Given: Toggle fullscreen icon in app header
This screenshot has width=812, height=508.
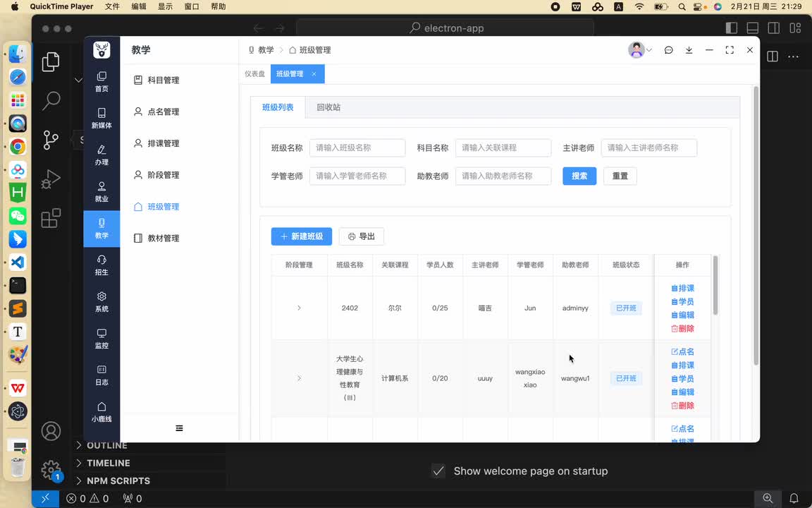Looking at the screenshot, I should [x=730, y=50].
